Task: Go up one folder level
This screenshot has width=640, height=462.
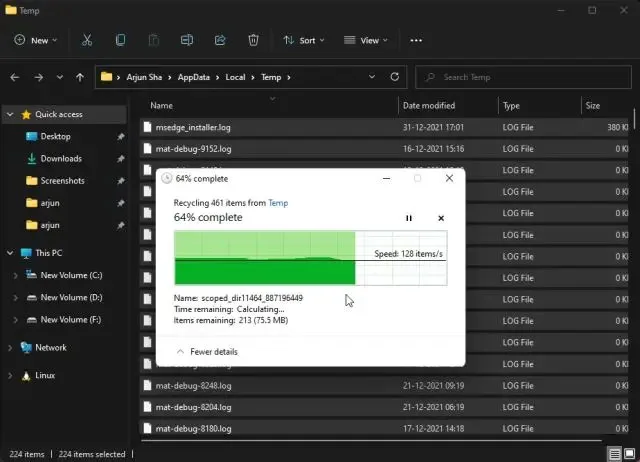Action: click(x=80, y=77)
